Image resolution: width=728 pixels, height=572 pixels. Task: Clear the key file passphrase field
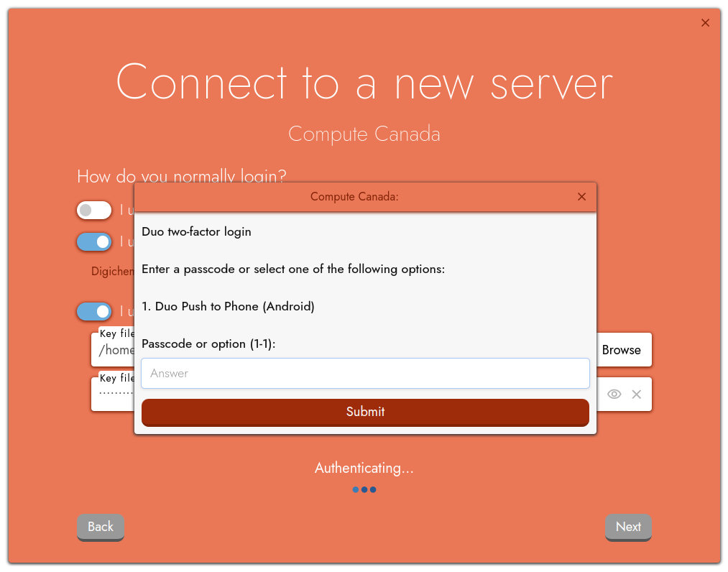coord(636,394)
